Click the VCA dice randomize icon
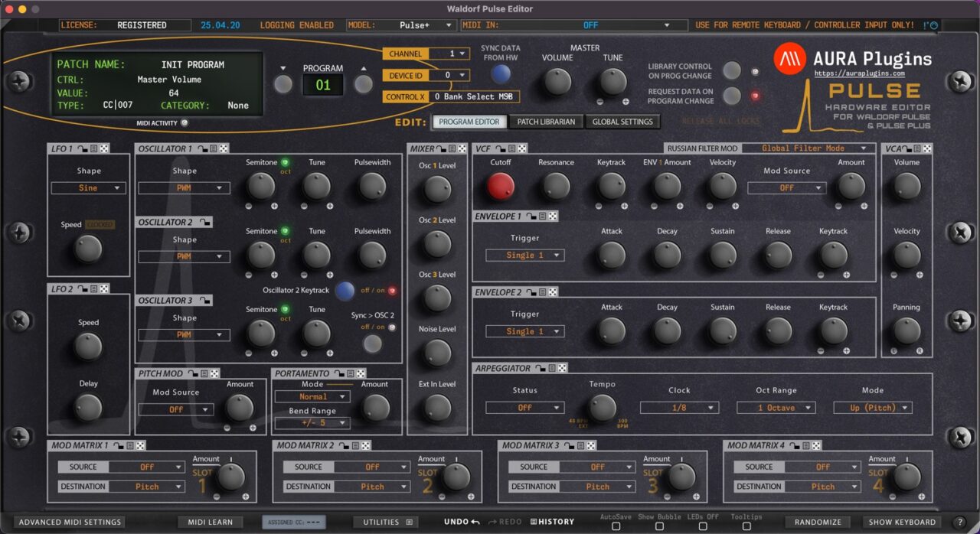 [928, 148]
